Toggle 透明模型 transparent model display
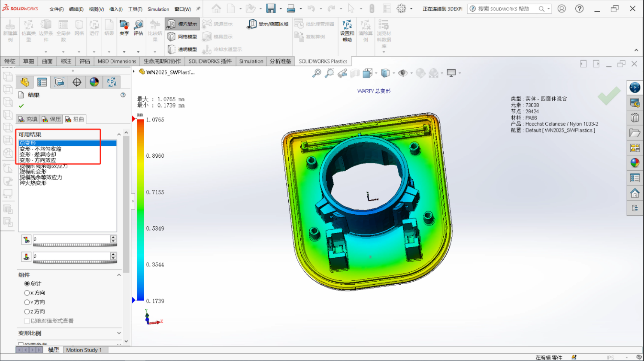The width and height of the screenshot is (644, 361). 182,49
